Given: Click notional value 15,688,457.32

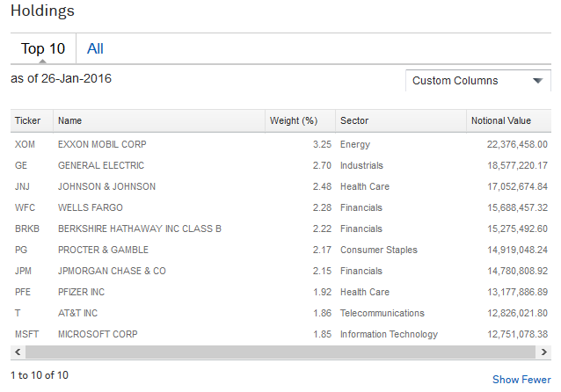Looking at the screenshot, I should (517, 207).
